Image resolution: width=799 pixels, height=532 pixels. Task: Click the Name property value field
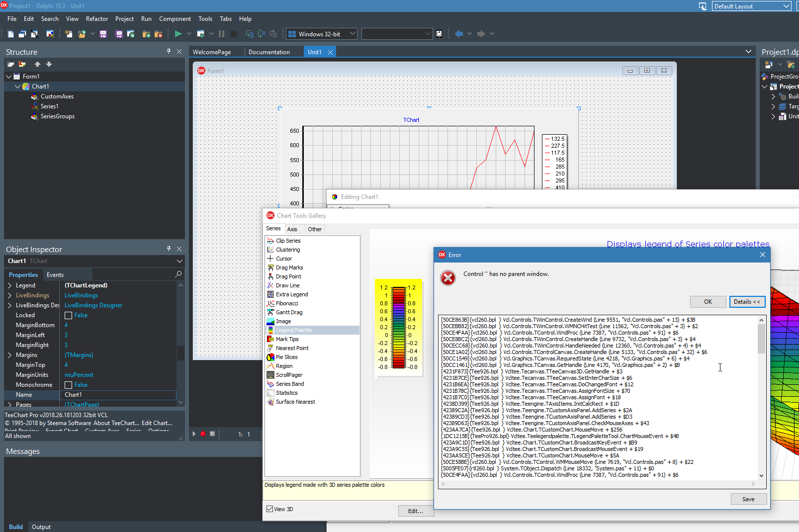(119, 395)
